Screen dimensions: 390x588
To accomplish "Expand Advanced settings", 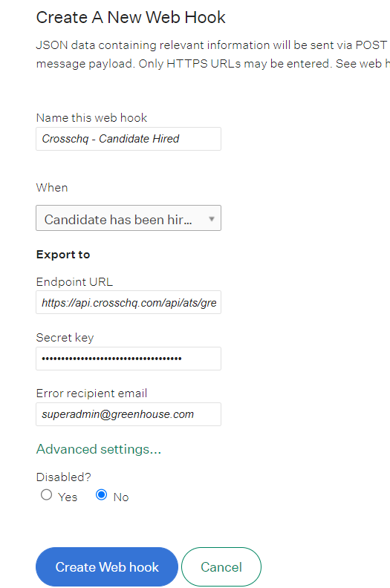I will point(98,449).
